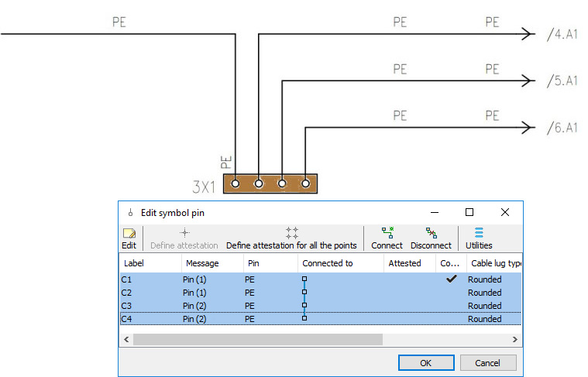Open the Utilities toolbar menu

[x=478, y=238]
